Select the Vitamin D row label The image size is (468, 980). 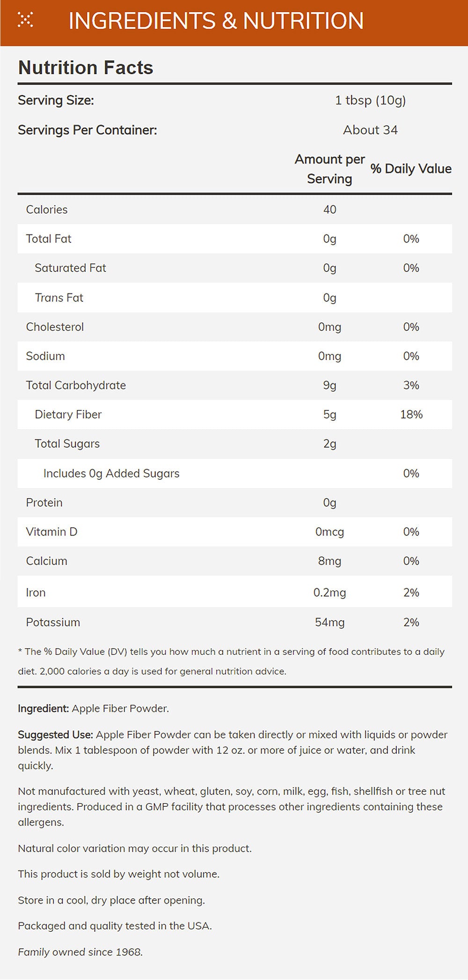[x=51, y=532]
